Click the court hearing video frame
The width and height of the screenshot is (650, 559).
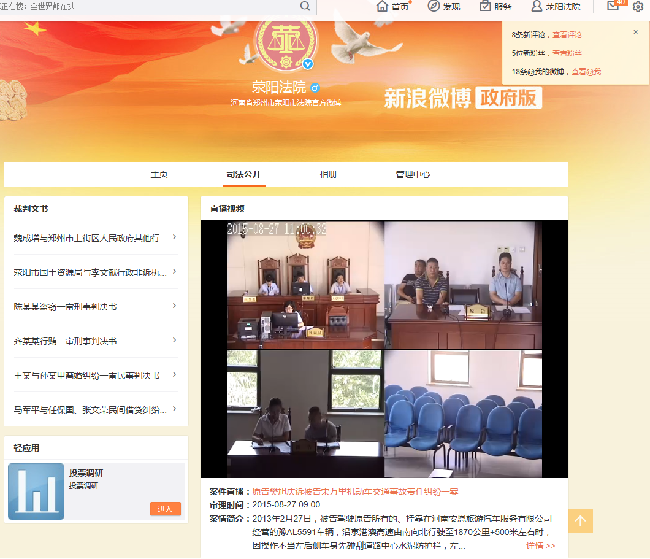click(x=384, y=349)
